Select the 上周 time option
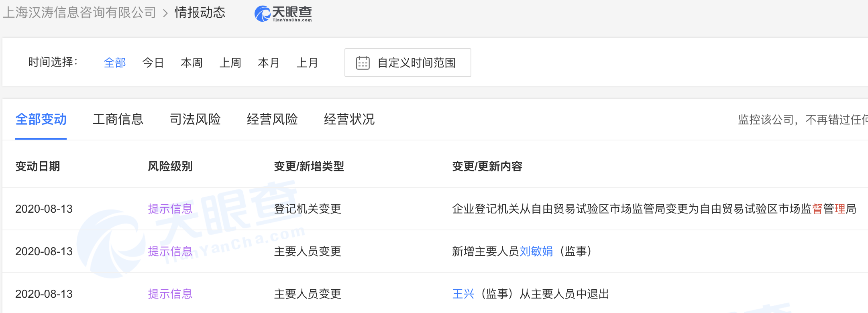The width and height of the screenshot is (868, 313). point(230,63)
